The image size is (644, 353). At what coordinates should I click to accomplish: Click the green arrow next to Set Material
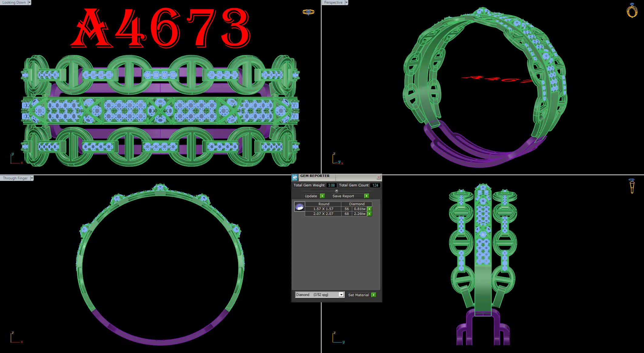[x=374, y=295]
